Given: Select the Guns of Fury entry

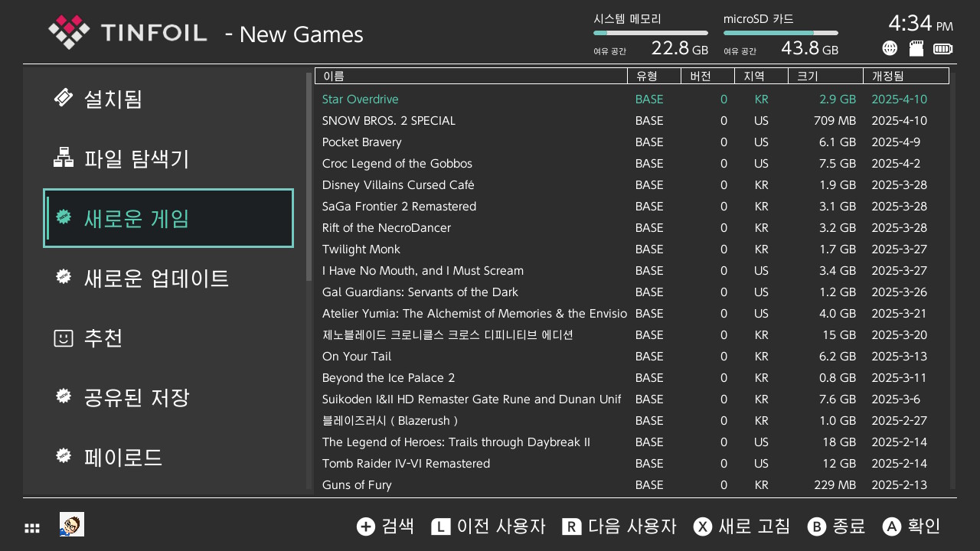Looking at the screenshot, I should point(632,484).
